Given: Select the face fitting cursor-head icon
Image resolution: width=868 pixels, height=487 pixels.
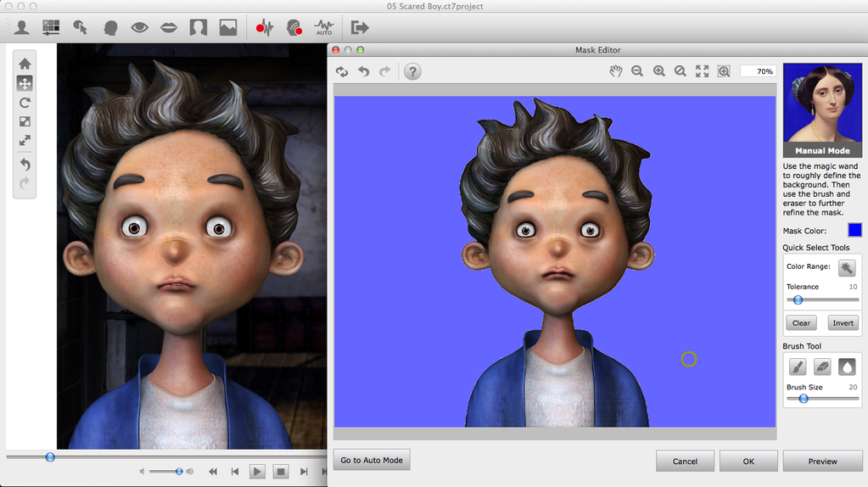Looking at the screenshot, I should click(81, 27).
